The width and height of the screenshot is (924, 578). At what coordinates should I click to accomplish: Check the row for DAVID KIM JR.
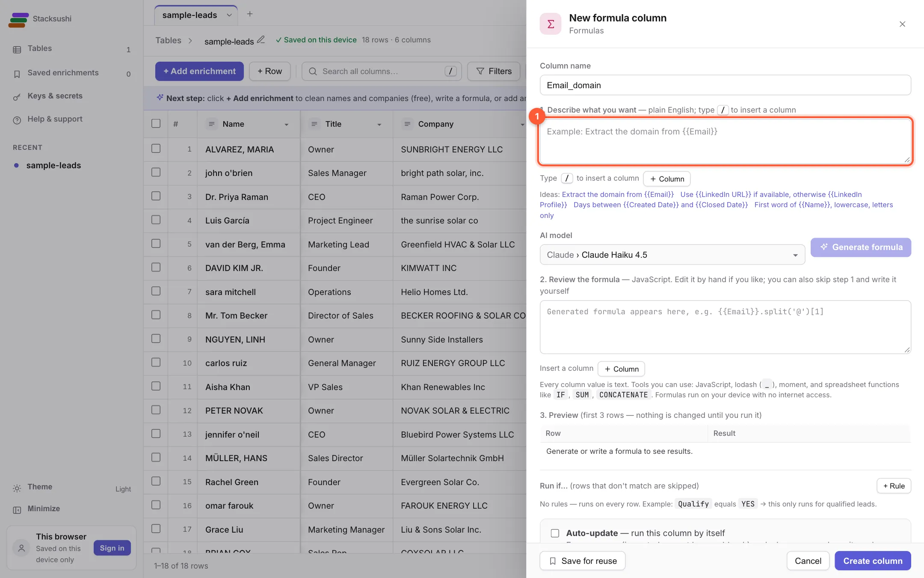[x=156, y=268]
